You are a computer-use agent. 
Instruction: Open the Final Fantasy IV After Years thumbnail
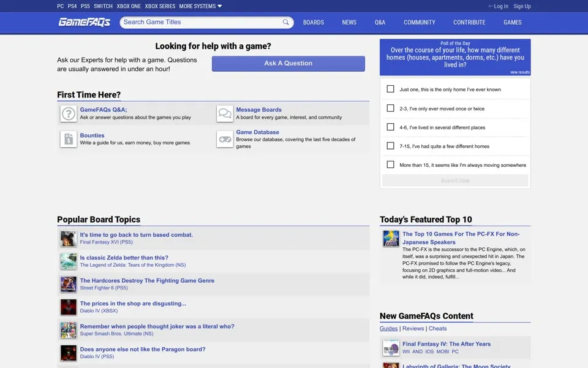391,348
